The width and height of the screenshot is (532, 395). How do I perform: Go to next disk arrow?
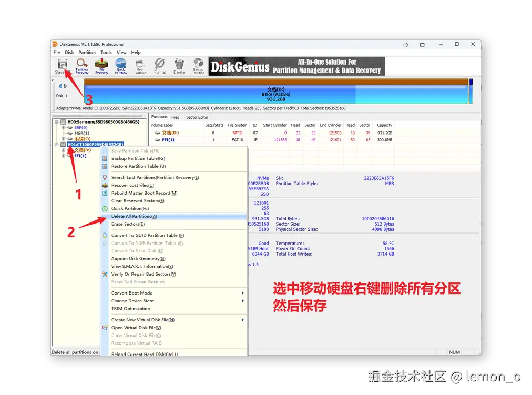pos(66,86)
